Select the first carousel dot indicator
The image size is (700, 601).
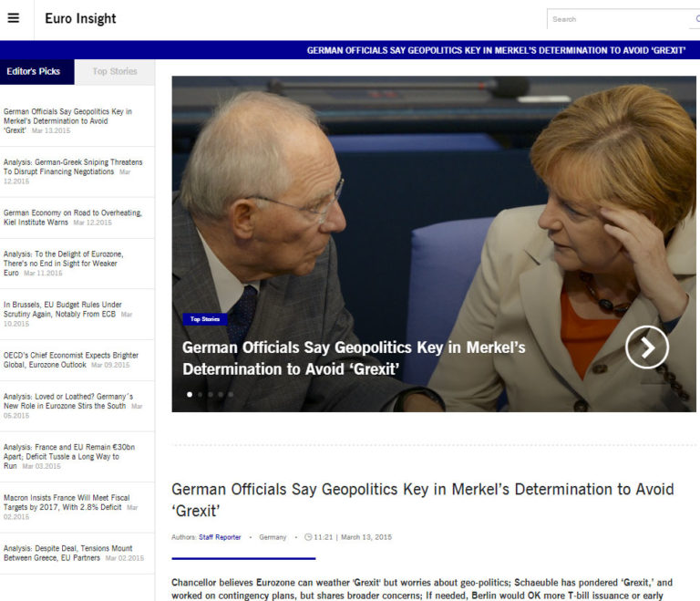click(x=190, y=395)
